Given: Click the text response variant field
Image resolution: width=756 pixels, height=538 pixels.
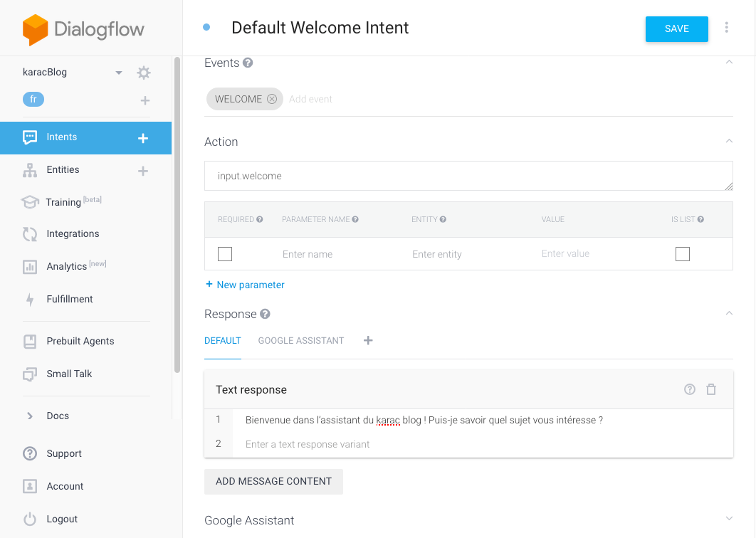Looking at the screenshot, I should coord(482,445).
